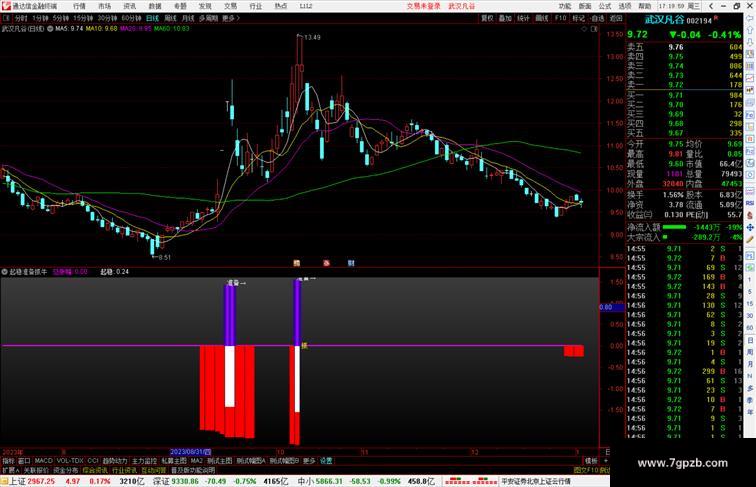756x487 pixels.
Task: Click the diamond icon at chart top right
Action: 584,29
